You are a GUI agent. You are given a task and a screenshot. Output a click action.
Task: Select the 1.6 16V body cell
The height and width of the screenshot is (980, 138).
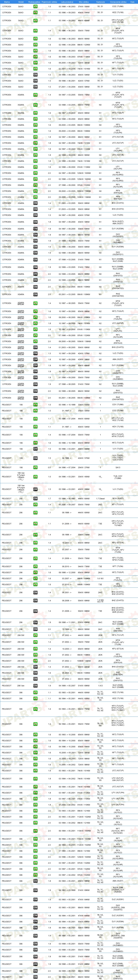pyautogui.click(x=100, y=578)
